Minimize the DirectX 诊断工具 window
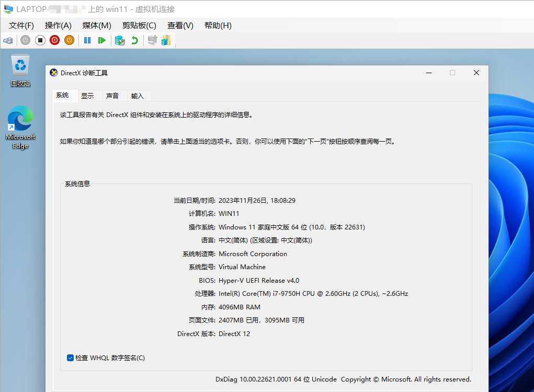Image resolution: width=534 pixels, height=392 pixels. 429,73
